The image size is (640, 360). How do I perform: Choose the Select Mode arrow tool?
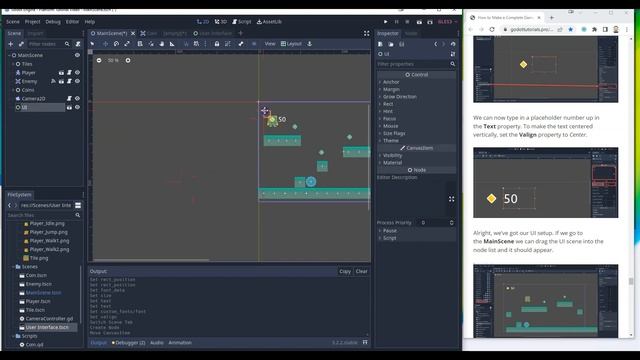pos(93,44)
